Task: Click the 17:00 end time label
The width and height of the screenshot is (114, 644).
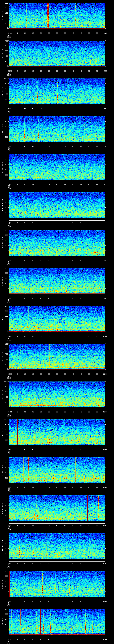Action: tap(105, 601)
